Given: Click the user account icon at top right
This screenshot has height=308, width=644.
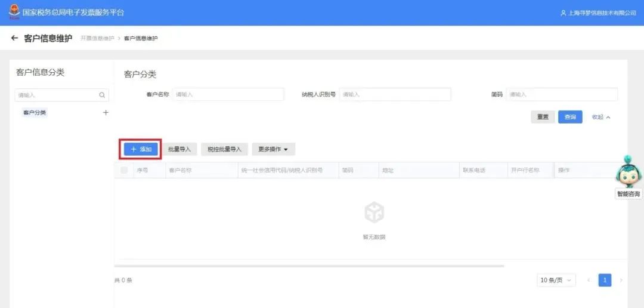Looking at the screenshot, I should tap(563, 13).
